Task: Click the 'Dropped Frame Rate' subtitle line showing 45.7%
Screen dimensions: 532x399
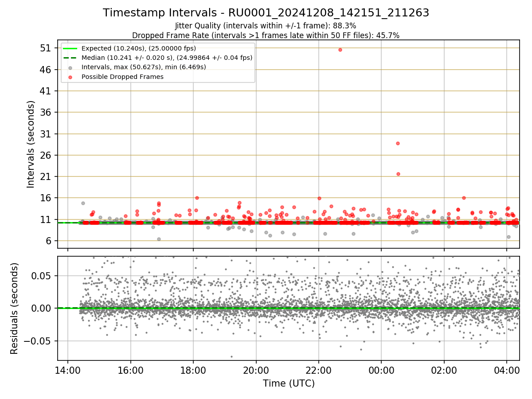Action: click(x=266, y=35)
